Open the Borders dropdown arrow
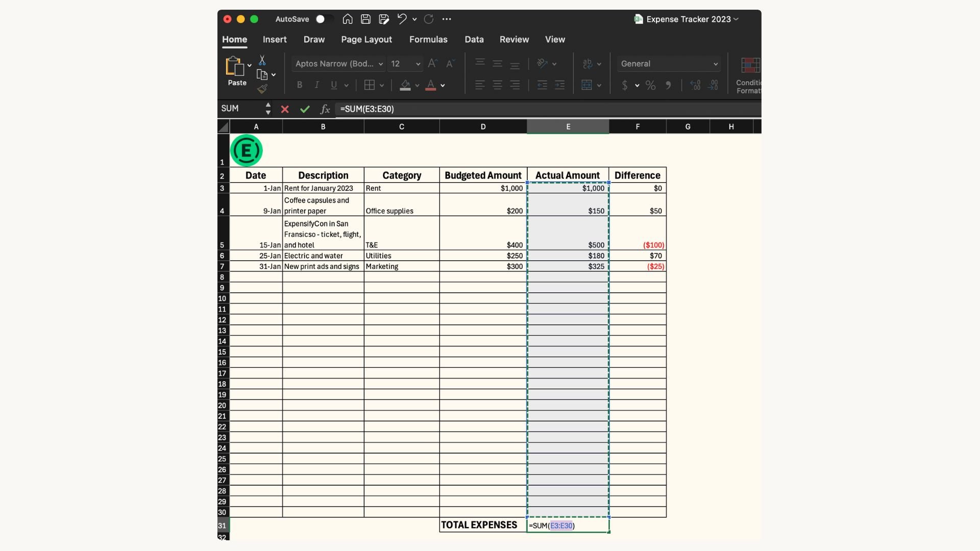 pos(382,85)
